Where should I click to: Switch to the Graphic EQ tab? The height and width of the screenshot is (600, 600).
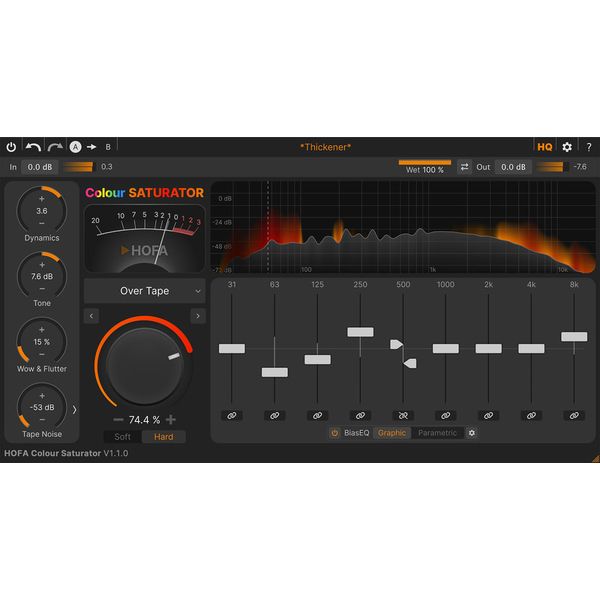point(392,433)
